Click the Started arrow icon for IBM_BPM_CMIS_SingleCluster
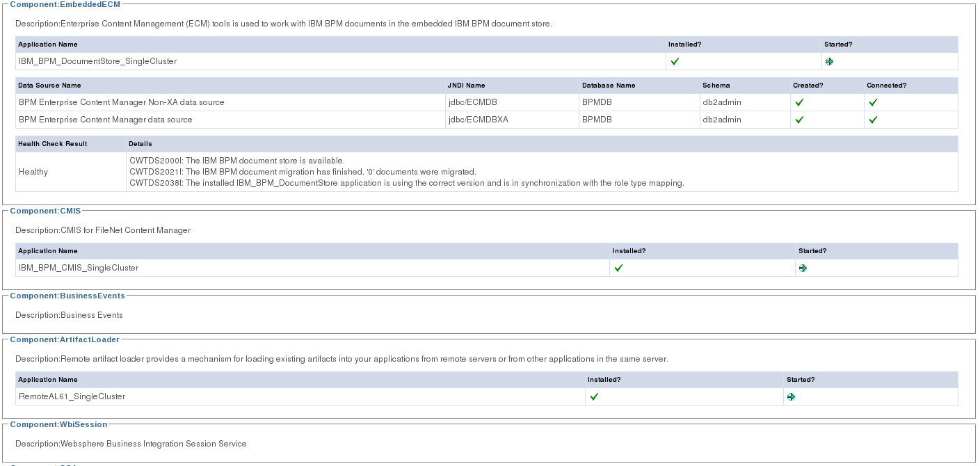The width and height of the screenshot is (980, 466). (x=803, y=268)
